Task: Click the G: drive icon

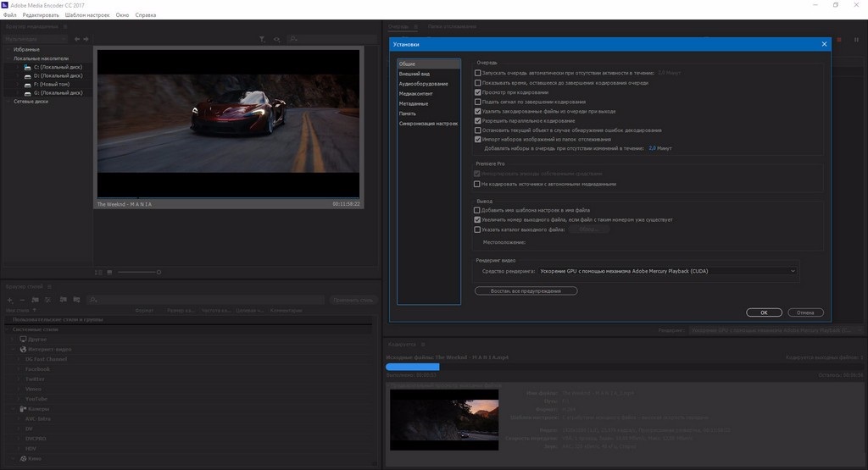Action: point(28,93)
